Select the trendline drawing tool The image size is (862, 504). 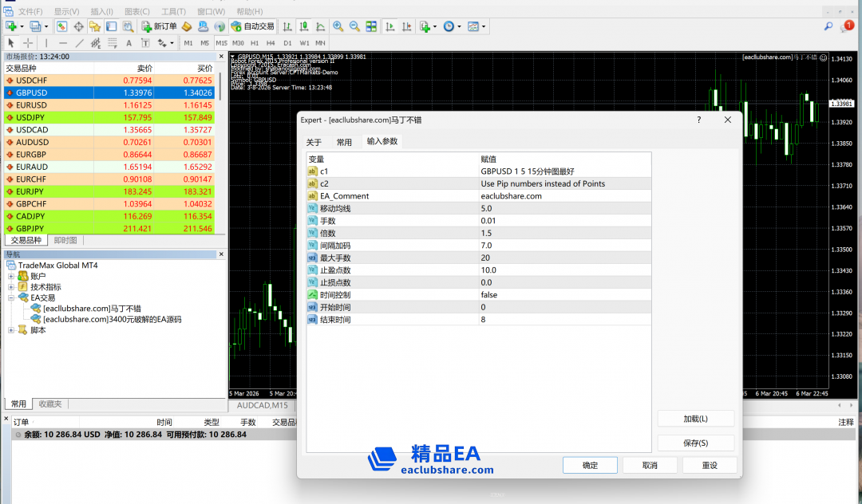tap(79, 43)
